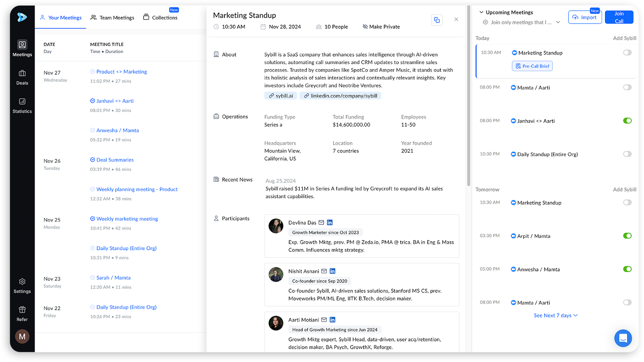
Task: Open Weekly planning meeting - Product
Action: 137,189
